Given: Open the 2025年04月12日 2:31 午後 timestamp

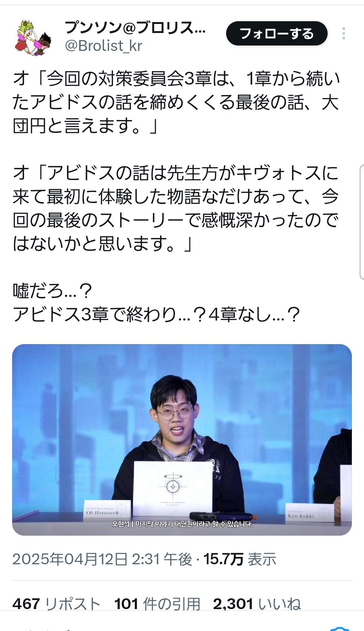Looking at the screenshot, I should [x=102, y=559].
